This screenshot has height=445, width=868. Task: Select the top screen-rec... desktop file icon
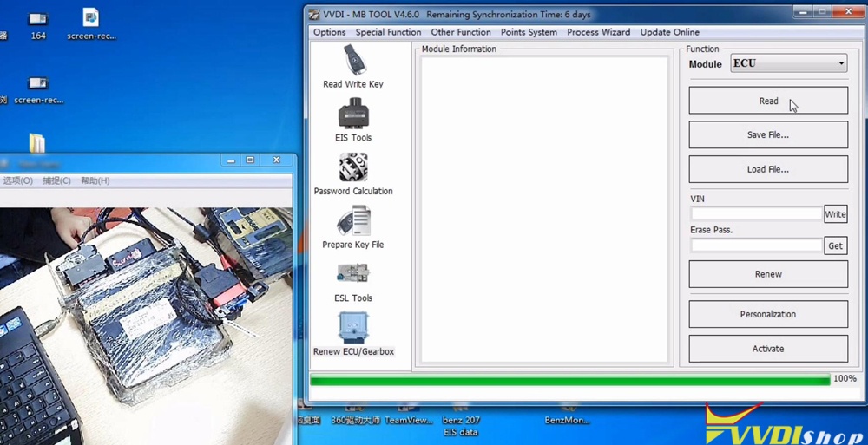(x=91, y=24)
